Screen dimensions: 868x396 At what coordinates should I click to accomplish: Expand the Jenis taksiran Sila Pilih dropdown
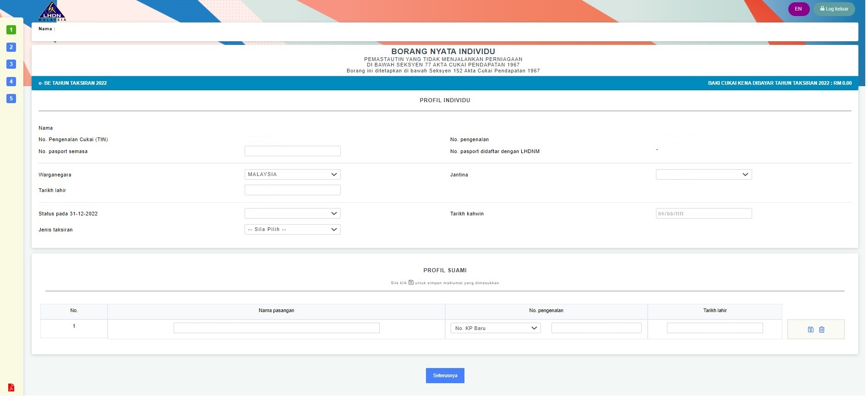pyautogui.click(x=292, y=230)
